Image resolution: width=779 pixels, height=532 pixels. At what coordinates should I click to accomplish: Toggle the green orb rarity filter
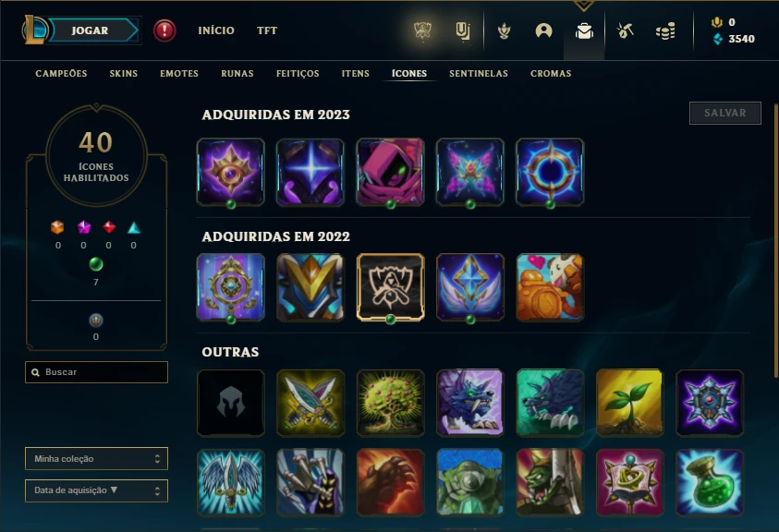click(96, 264)
